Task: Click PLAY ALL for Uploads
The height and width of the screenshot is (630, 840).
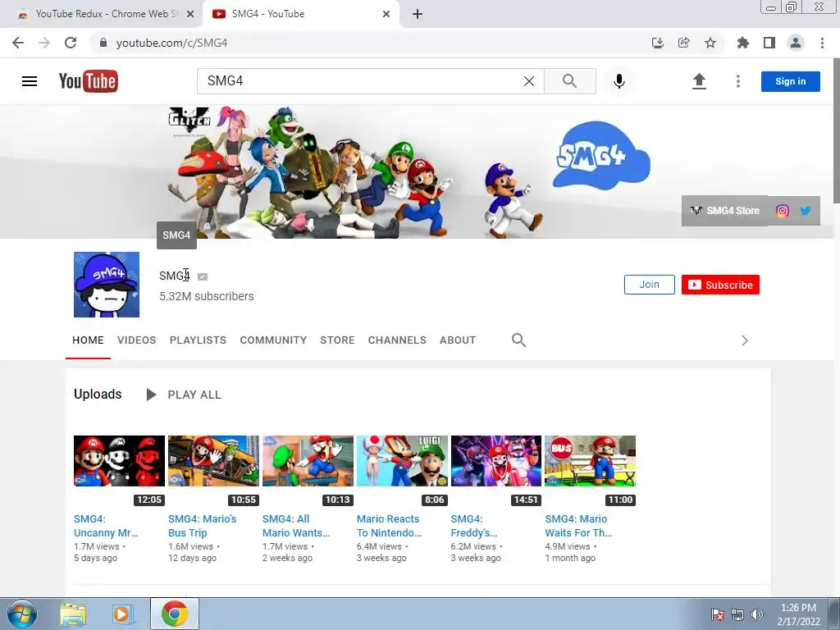Action: tap(184, 395)
